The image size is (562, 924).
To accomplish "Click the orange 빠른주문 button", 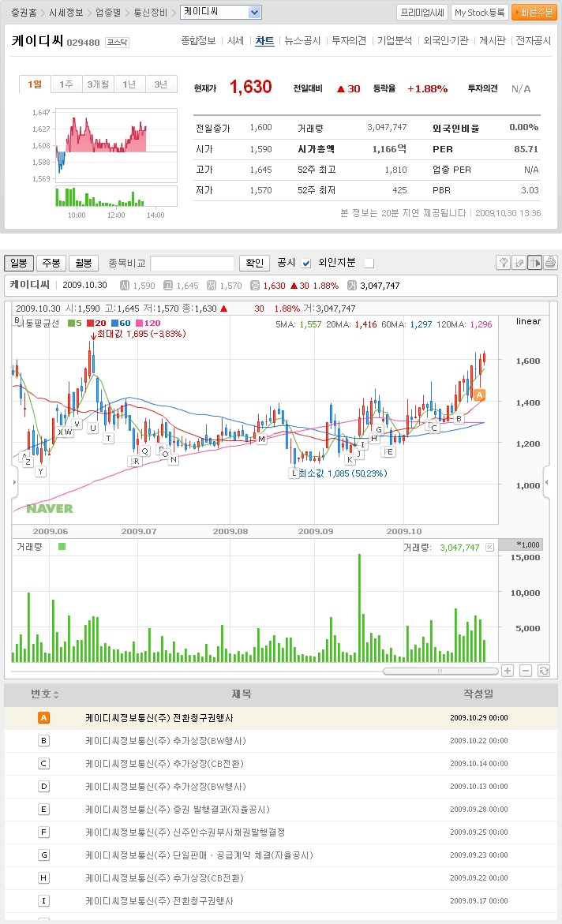I will [x=534, y=13].
